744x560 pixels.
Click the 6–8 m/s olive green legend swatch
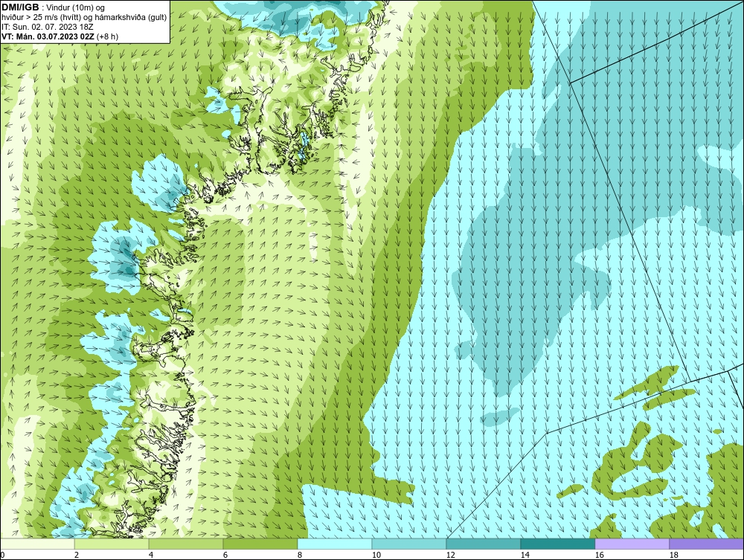[260, 544]
